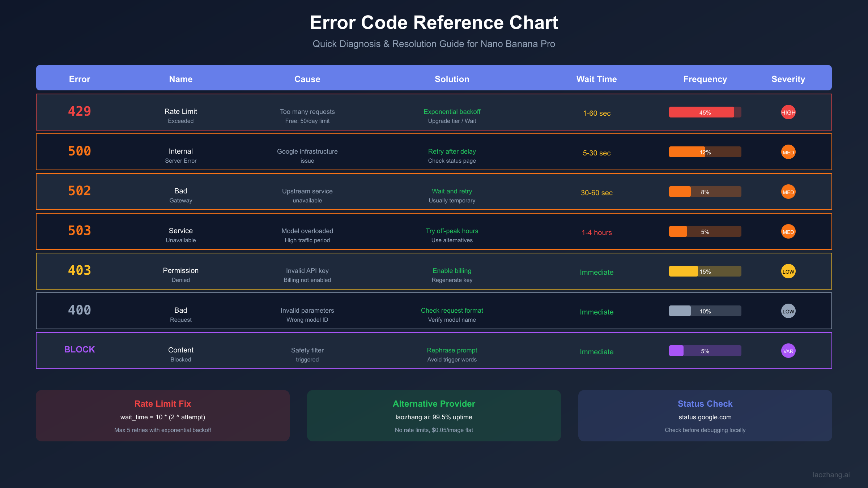868x488 pixels.
Task: Click the Frequency column header
Action: click(x=705, y=79)
